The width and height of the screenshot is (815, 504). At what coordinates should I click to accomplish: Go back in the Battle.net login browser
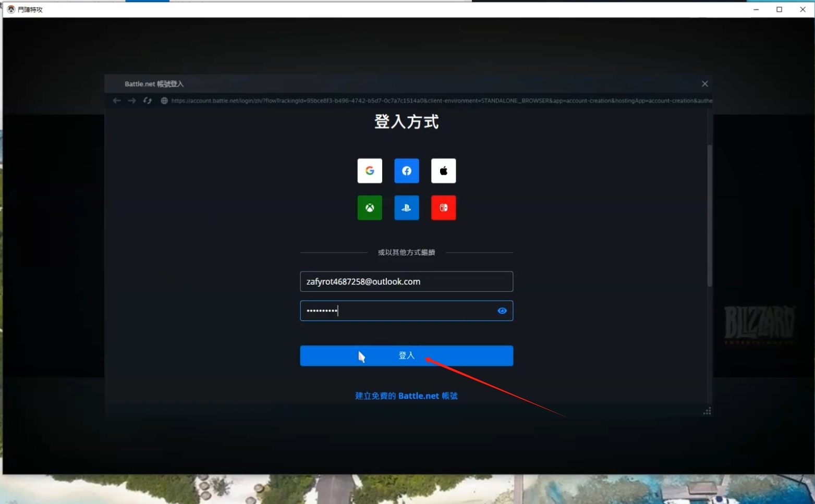tap(117, 101)
